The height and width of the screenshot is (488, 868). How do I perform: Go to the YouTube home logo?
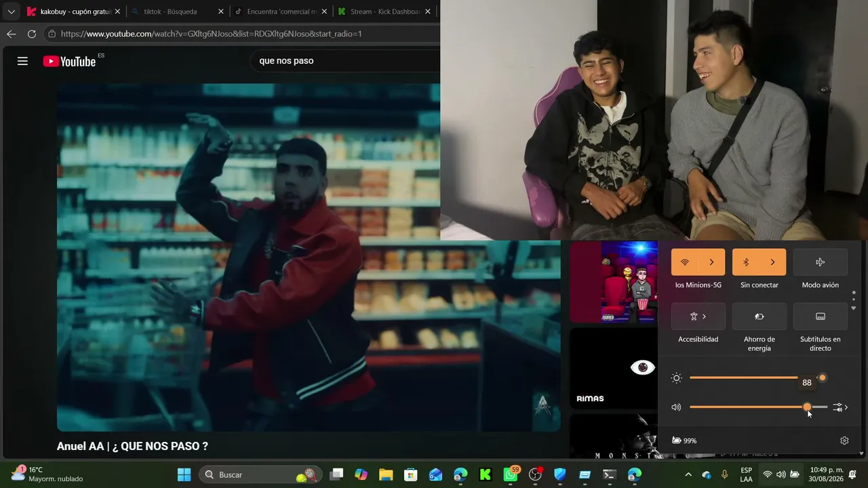69,61
